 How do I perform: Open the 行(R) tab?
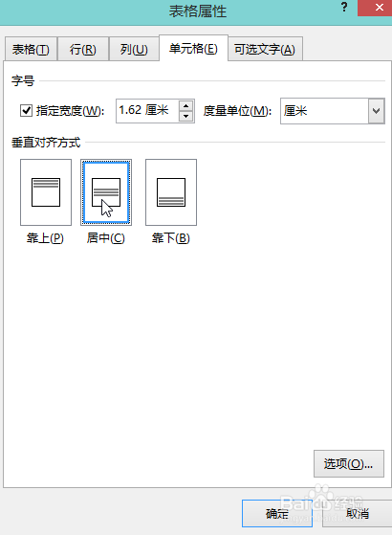pyautogui.click(x=83, y=50)
